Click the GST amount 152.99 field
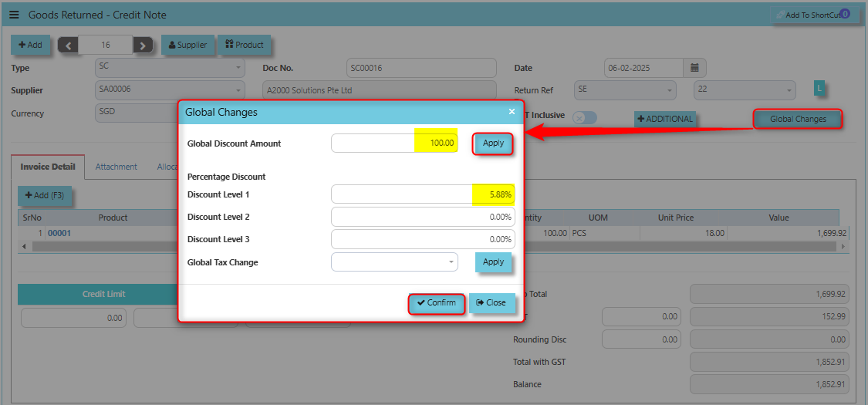868x405 pixels. (769, 317)
